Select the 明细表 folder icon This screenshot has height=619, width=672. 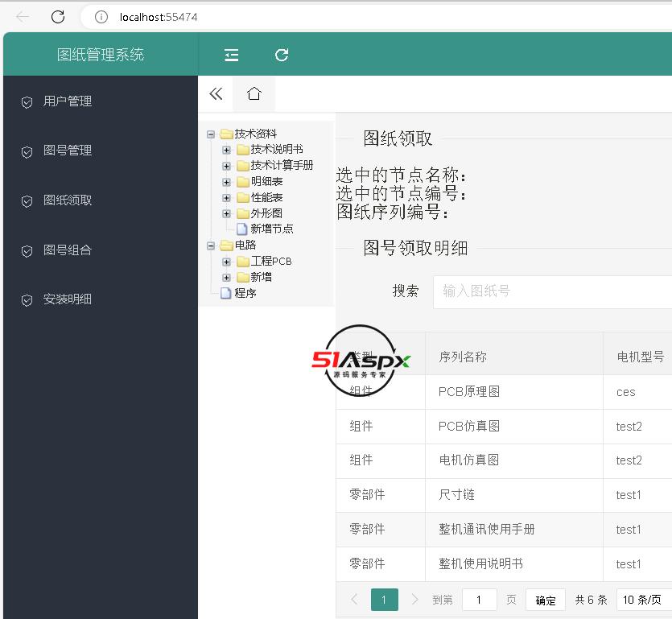point(242,182)
